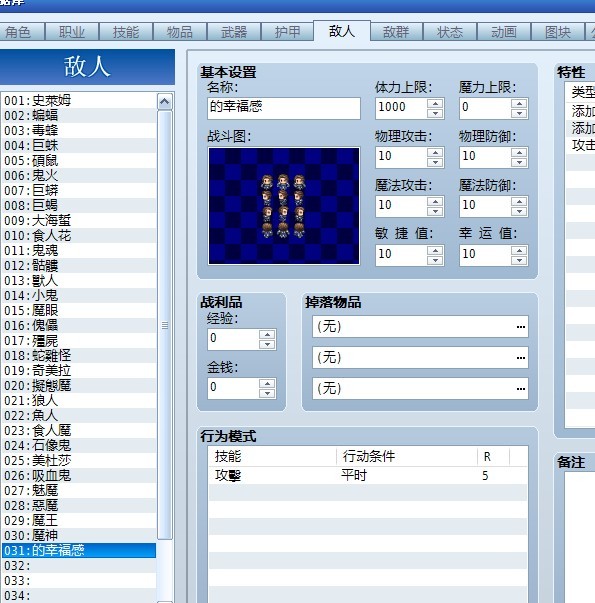This screenshot has width=595, height=603.
Task: Click the 技能 column header
Action: coord(272,456)
